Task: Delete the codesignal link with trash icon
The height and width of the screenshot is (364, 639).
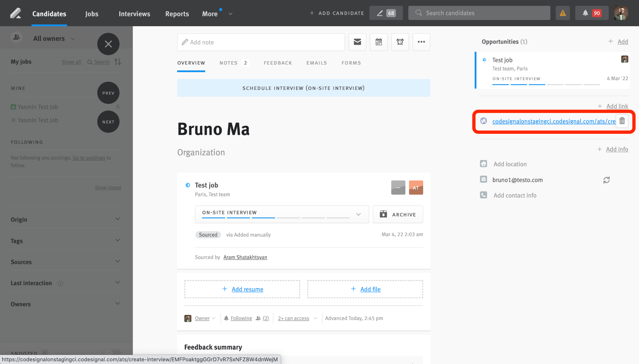Action: pos(622,121)
